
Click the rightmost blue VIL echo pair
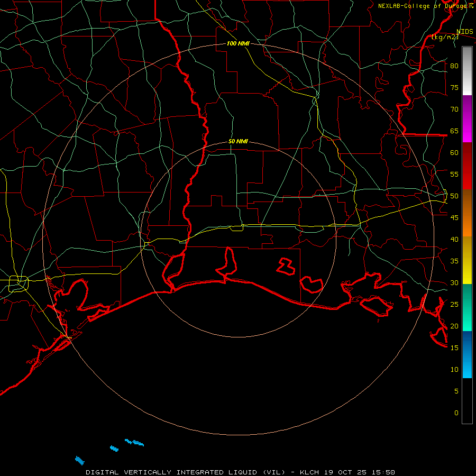[x=134, y=442]
